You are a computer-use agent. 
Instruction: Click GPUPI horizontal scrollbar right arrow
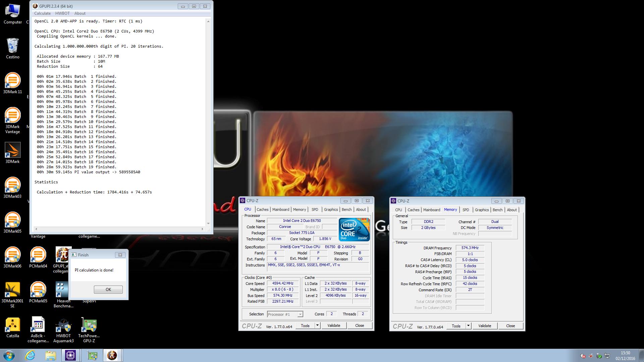tap(202, 229)
